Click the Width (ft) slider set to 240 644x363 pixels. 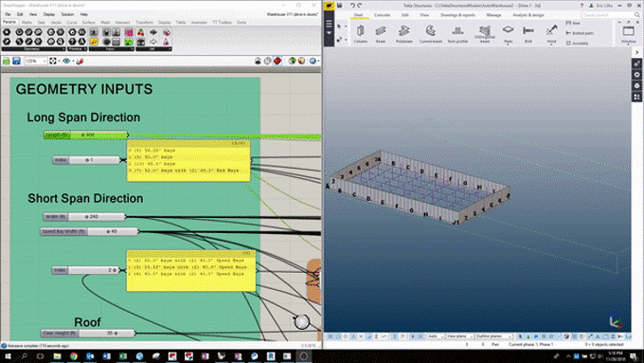(x=84, y=216)
